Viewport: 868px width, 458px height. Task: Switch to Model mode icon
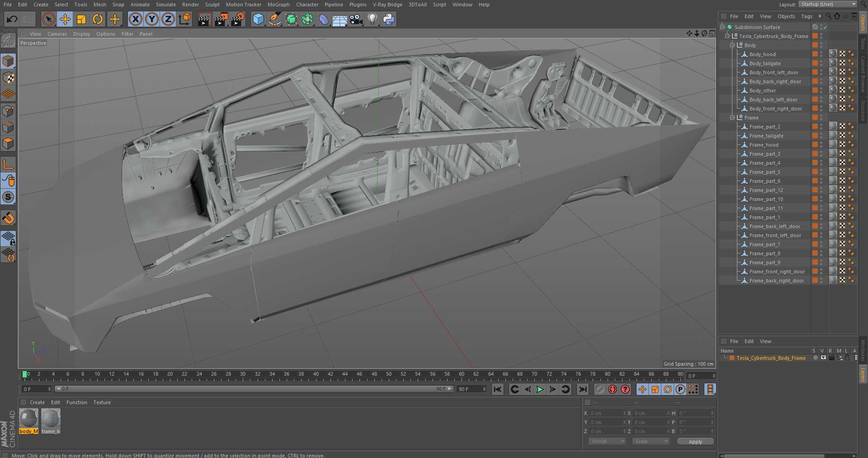(x=8, y=61)
